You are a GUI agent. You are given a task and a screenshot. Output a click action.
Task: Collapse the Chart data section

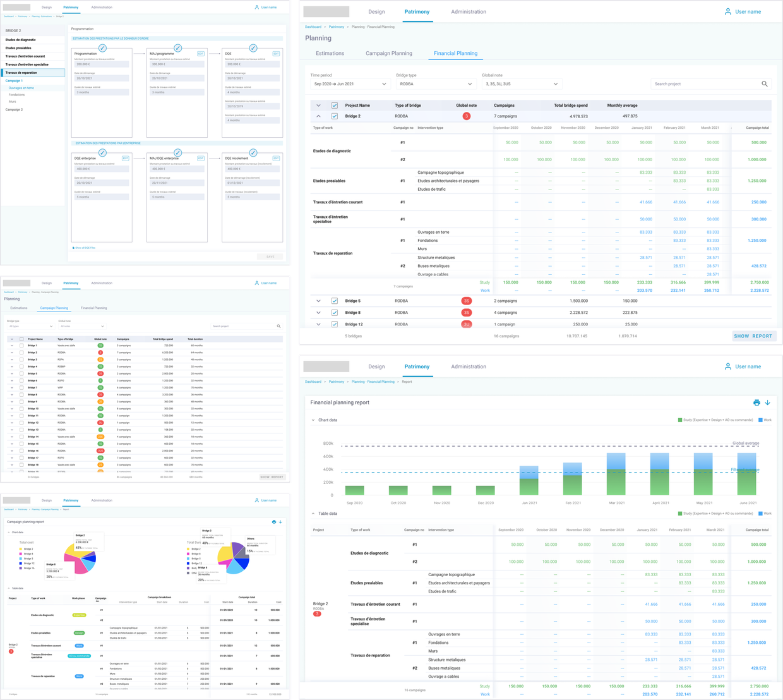[x=313, y=420]
